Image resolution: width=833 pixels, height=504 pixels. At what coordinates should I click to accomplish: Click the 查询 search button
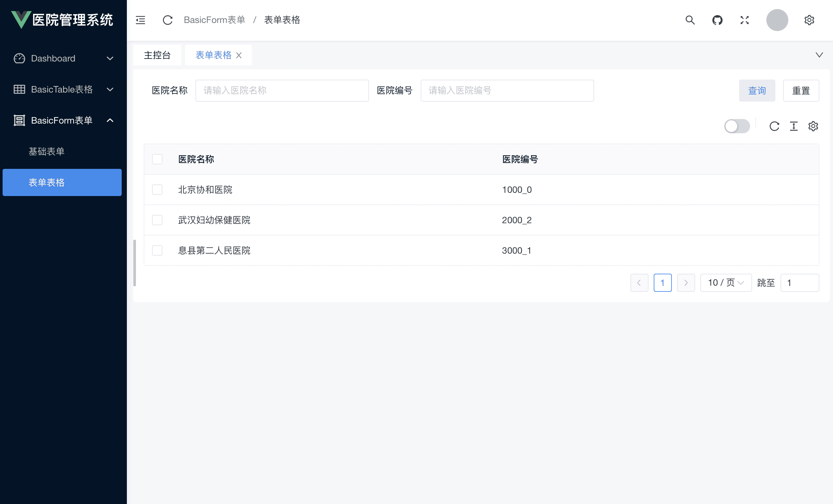(x=757, y=91)
